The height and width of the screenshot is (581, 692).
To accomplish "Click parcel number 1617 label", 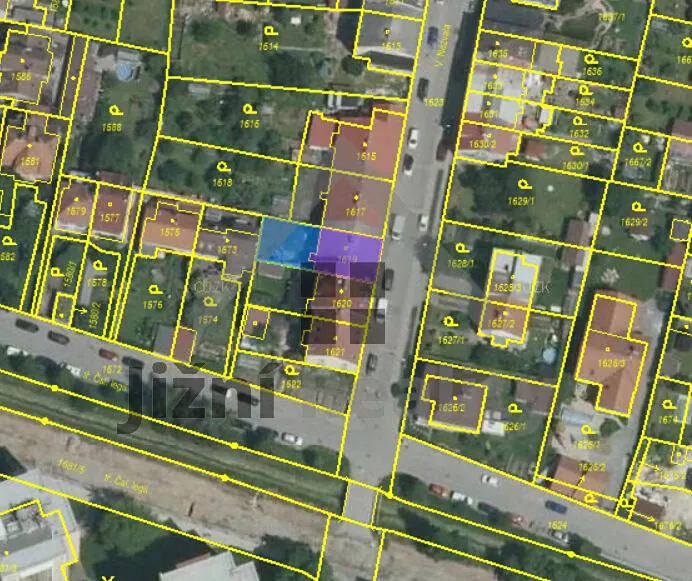I will 356,212.
